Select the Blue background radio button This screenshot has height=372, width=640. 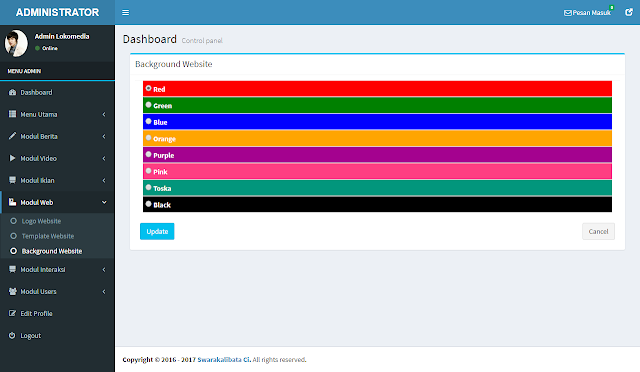click(x=149, y=121)
